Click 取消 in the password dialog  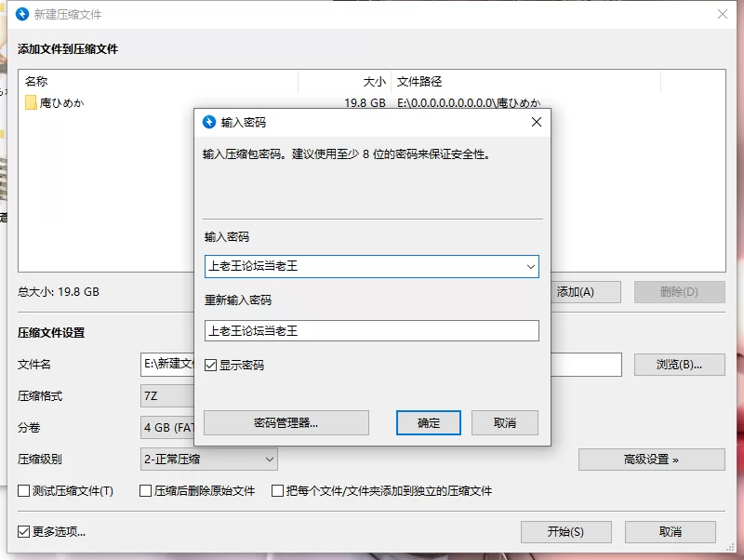pos(505,423)
